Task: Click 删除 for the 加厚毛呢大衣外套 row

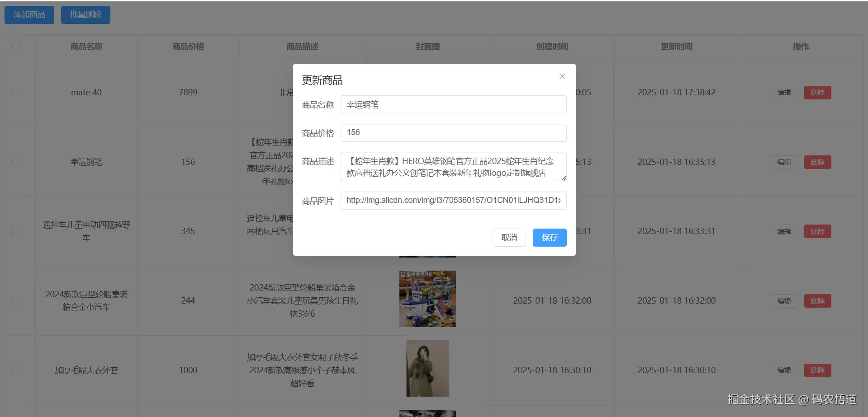Action: tap(817, 370)
